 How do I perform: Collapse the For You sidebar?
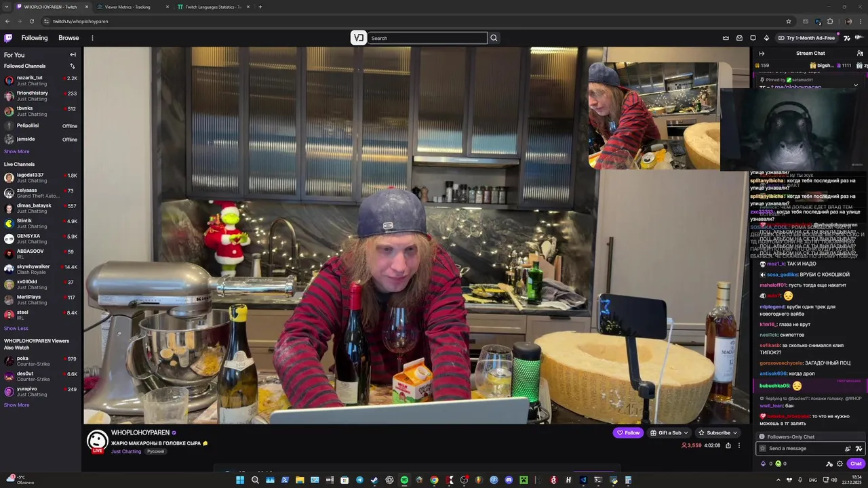[x=73, y=55]
